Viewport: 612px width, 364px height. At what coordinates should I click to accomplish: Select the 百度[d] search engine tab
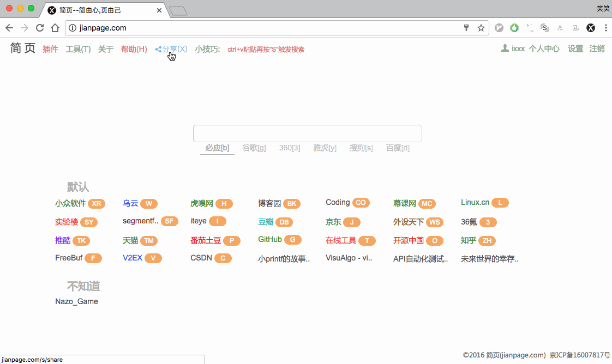pyautogui.click(x=398, y=148)
